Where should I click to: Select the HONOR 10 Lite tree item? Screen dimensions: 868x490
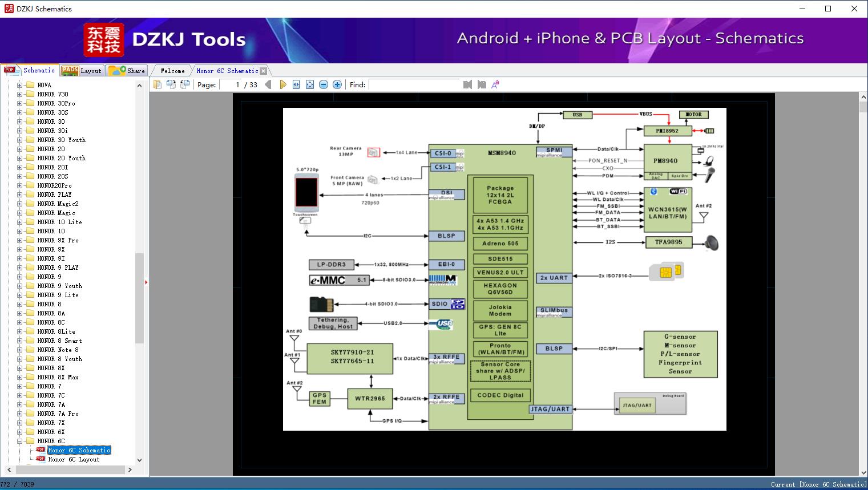(59, 222)
